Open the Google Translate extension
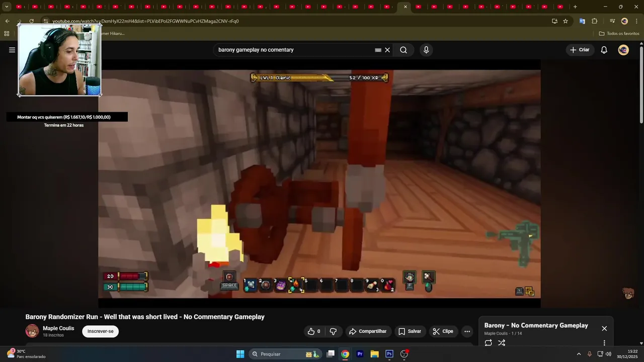 (x=582, y=21)
